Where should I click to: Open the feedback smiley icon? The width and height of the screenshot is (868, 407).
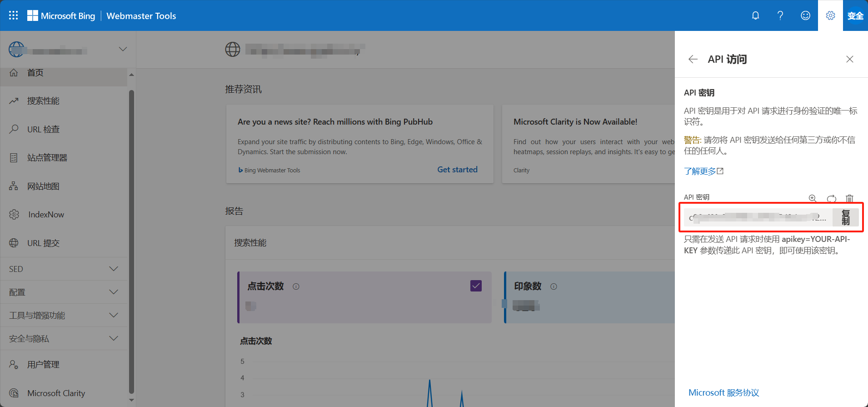tap(805, 15)
